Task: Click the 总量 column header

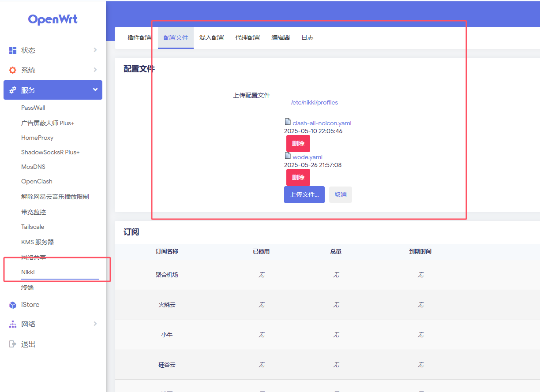Action: click(x=336, y=251)
